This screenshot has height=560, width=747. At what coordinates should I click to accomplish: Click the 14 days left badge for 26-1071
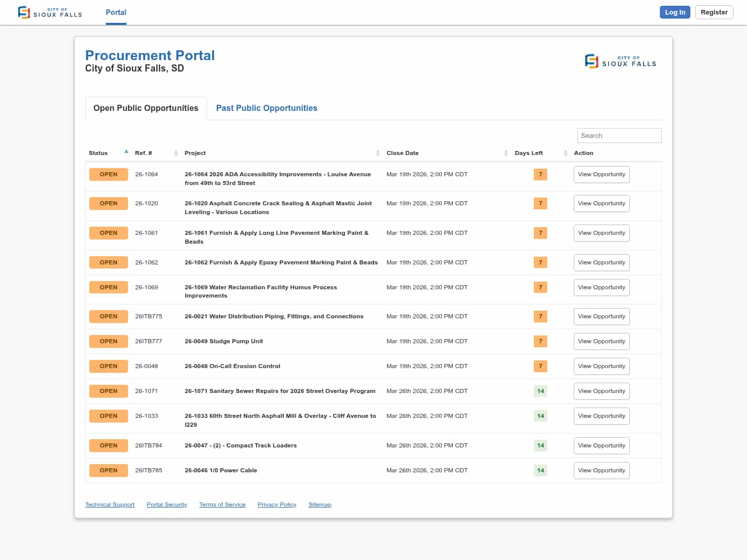540,391
